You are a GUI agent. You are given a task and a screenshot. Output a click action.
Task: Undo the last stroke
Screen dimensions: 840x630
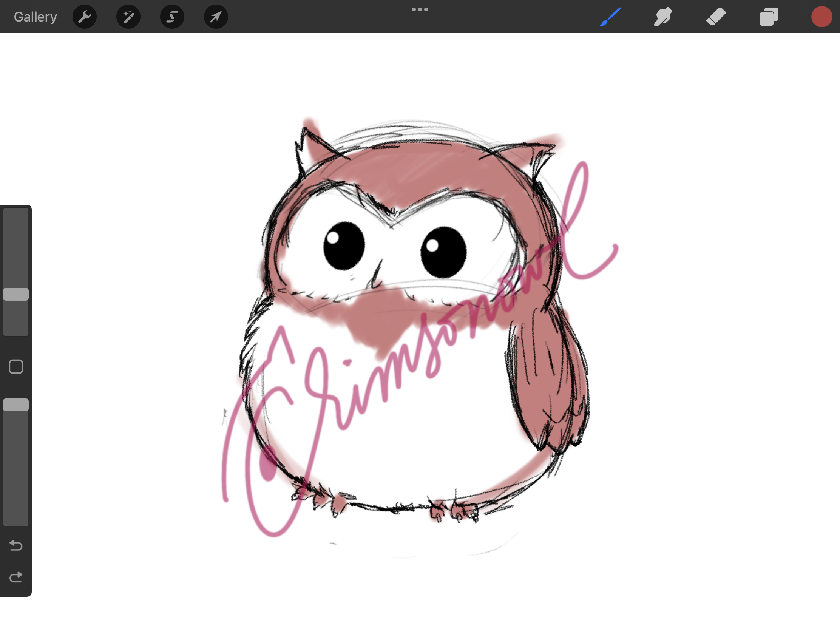point(16,545)
